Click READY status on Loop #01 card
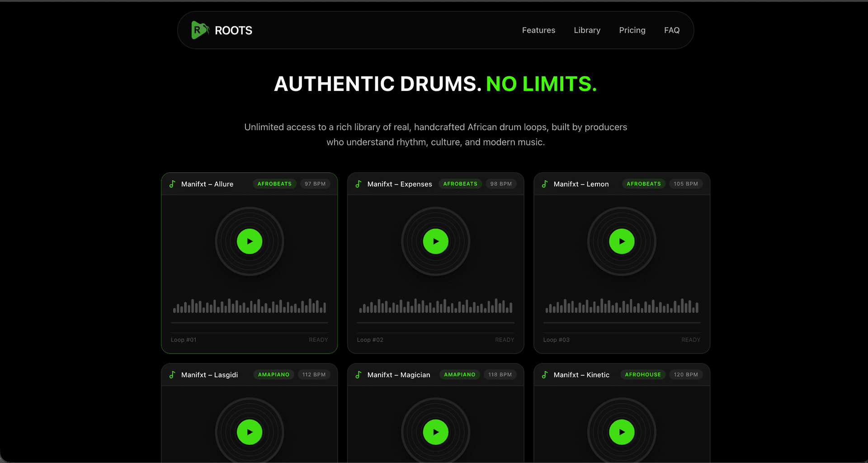This screenshot has width=868, height=463. pyautogui.click(x=318, y=340)
